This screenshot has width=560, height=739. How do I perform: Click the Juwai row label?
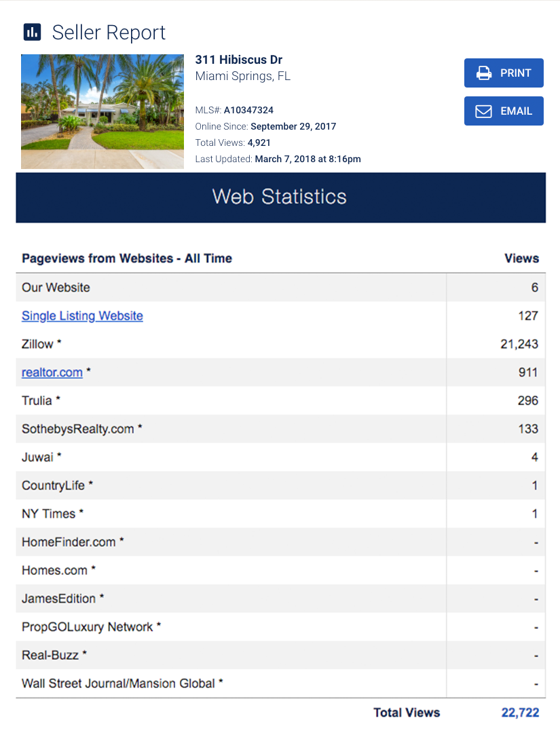pyautogui.click(x=41, y=457)
